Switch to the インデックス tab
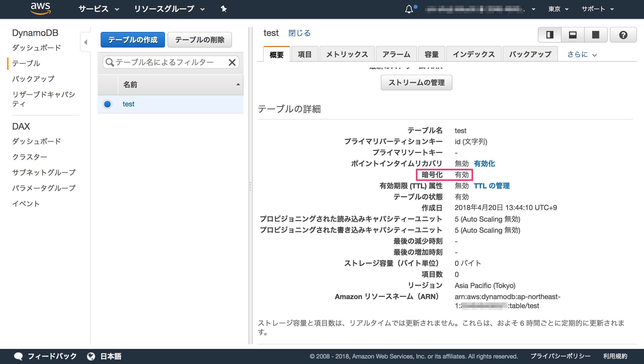Image resolution: width=644 pixels, height=364 pixels. [x=474, y=54]
